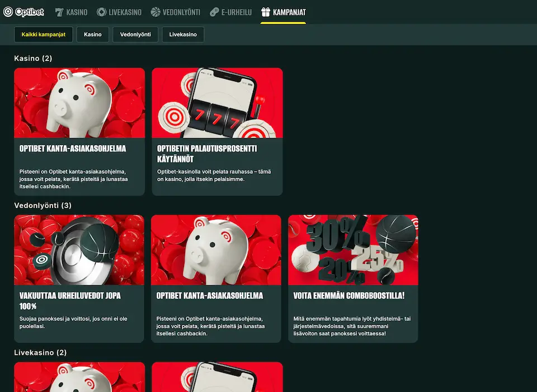This screenshot has width=537, height=392.
Task: Open piggy bank thumbnail in Kasino section
Action: point(79,103)
